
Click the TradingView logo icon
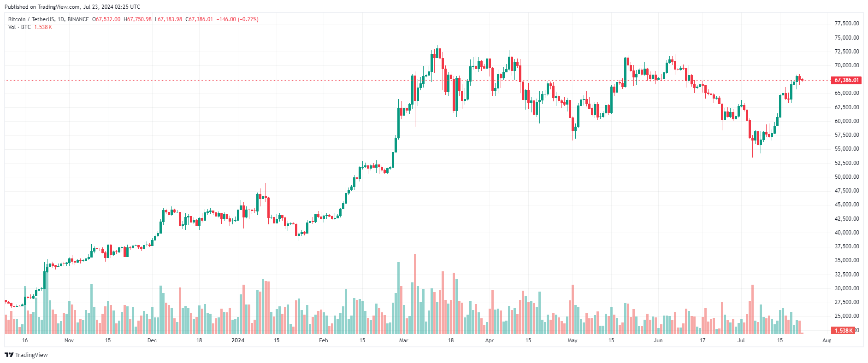9,355
